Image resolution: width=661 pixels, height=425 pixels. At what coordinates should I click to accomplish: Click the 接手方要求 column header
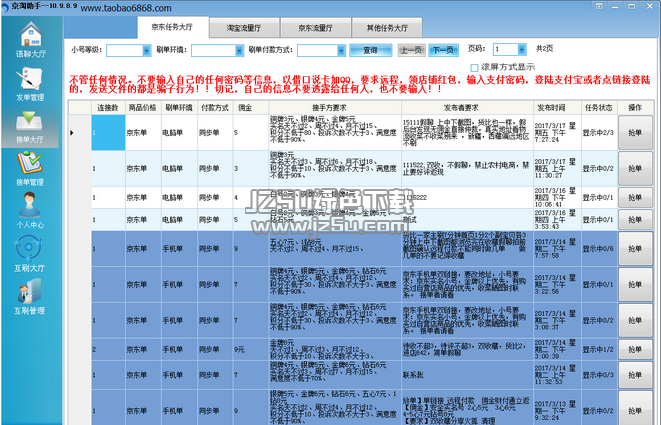point(335,108)
